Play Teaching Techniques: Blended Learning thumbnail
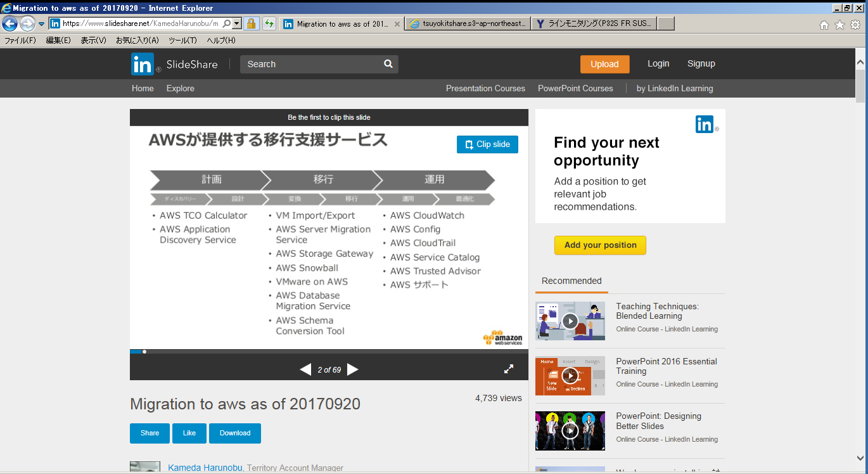 (570, 321)
